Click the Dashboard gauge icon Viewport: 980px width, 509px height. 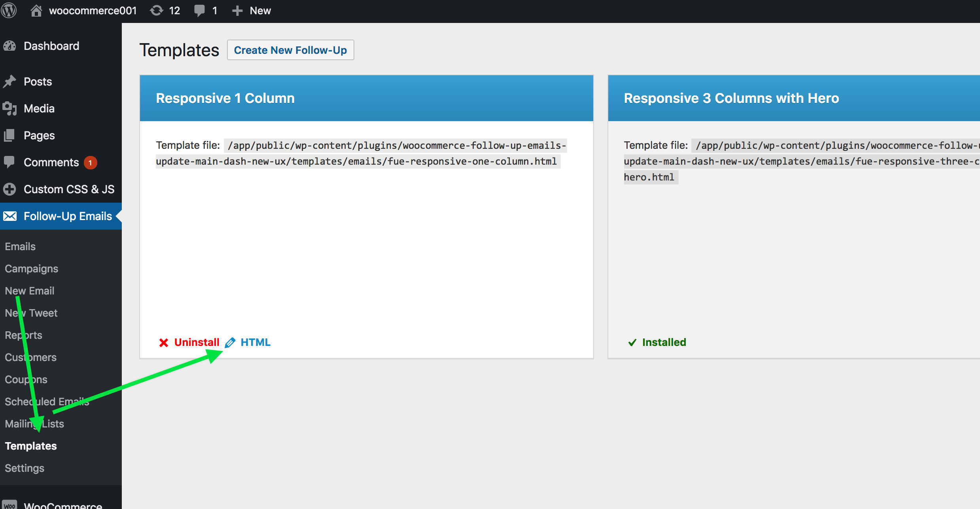coord(9,46)
